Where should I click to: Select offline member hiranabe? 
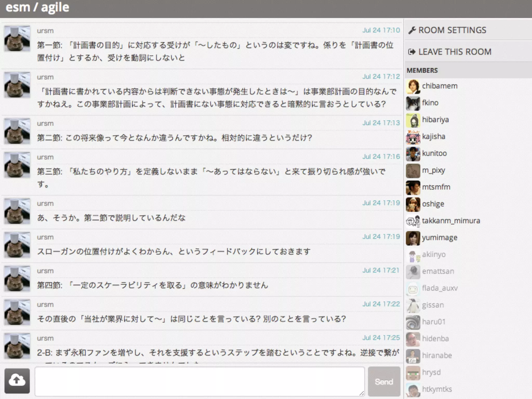(437, 356)
